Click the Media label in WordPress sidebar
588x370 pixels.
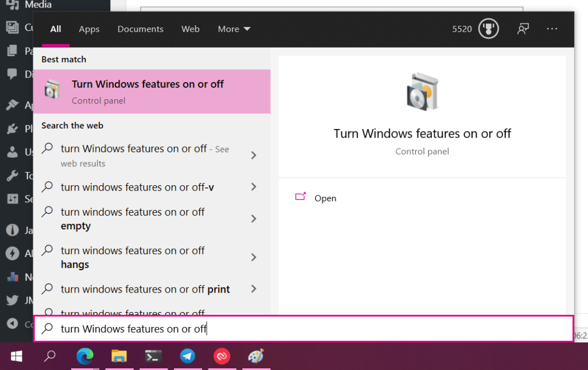tap(38, 5)
